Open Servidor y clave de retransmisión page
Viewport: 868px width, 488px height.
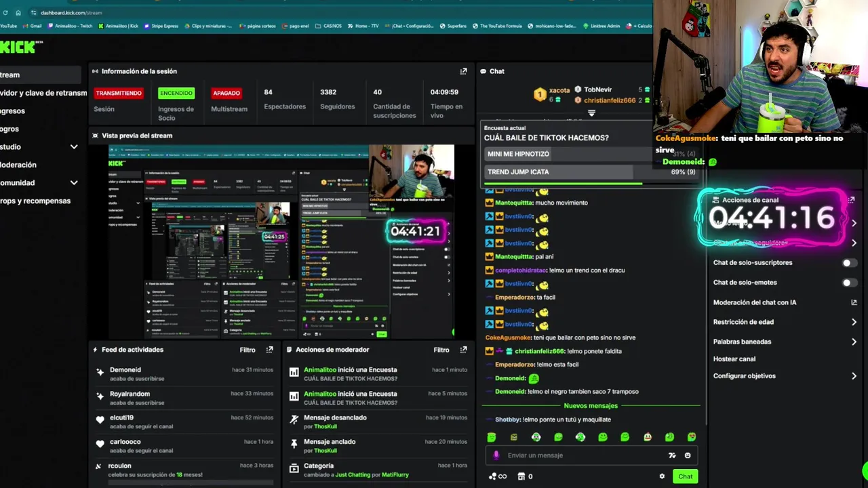42,93
